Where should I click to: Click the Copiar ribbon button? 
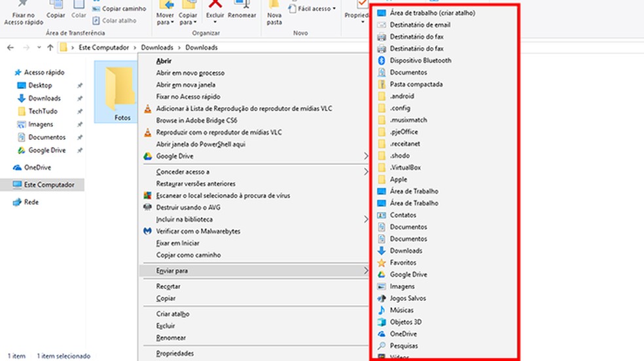(x=56, y=10)
